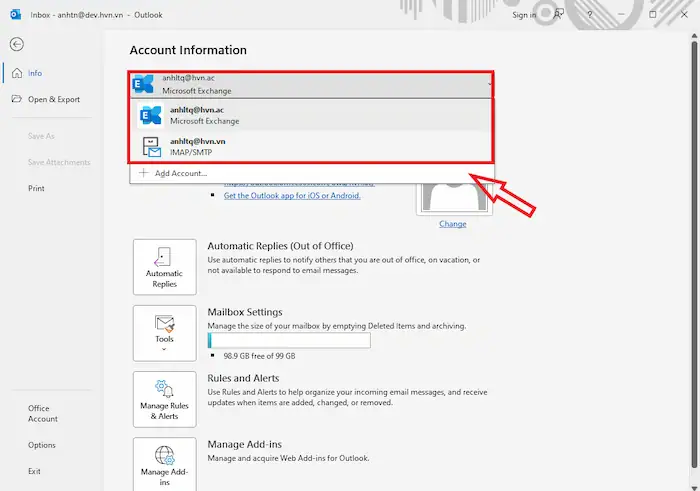Click the mailbox storage usage bar

[x=289, y=340]
